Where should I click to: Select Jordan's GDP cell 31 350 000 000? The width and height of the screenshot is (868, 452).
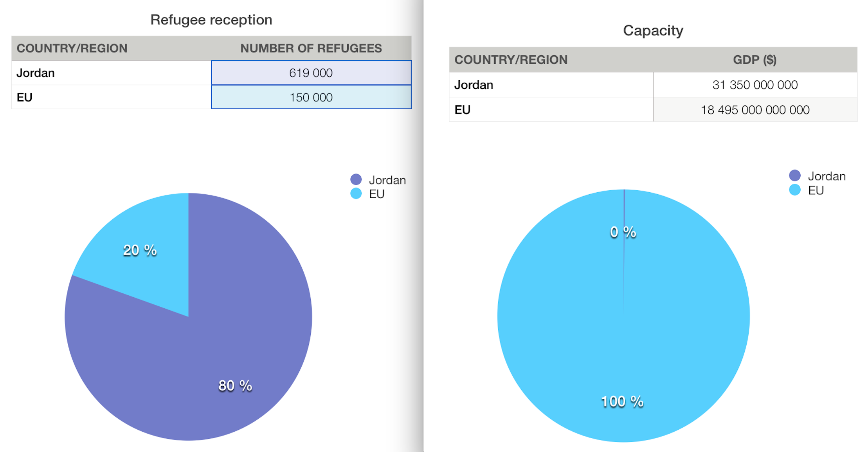click(755, 85)
